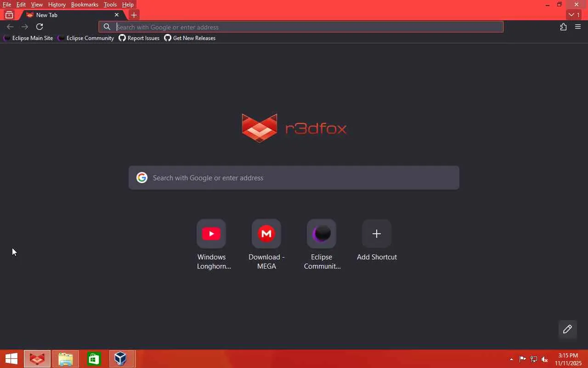Open the Report Issues bookmark
Image resolution: width=588 pixels, height=368 pixels.
tap(139, 38)
